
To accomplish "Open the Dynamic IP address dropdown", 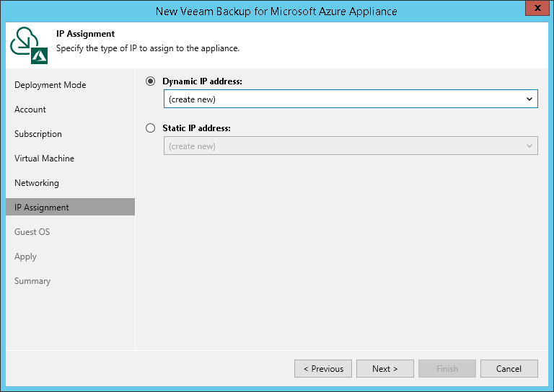I will click(x=351, y=99).
